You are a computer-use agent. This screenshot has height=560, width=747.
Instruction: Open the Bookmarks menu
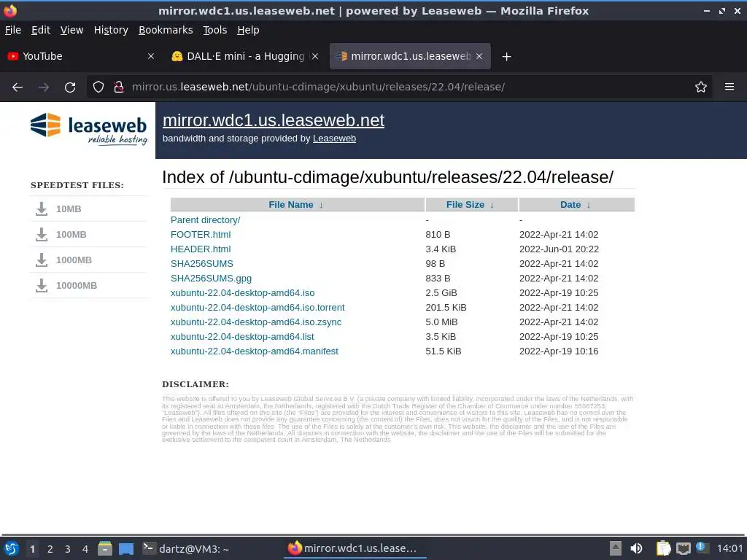pyautogui.click(x=166, y=30)
